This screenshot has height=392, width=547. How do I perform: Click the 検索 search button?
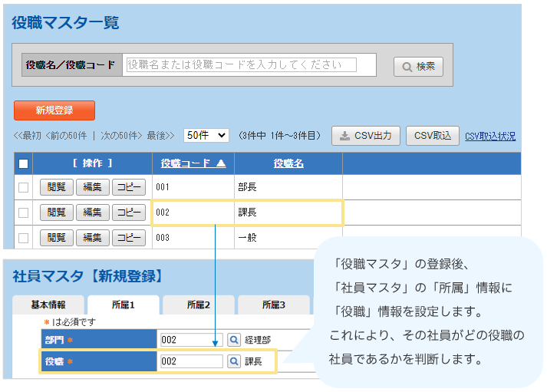click(418, 67)
